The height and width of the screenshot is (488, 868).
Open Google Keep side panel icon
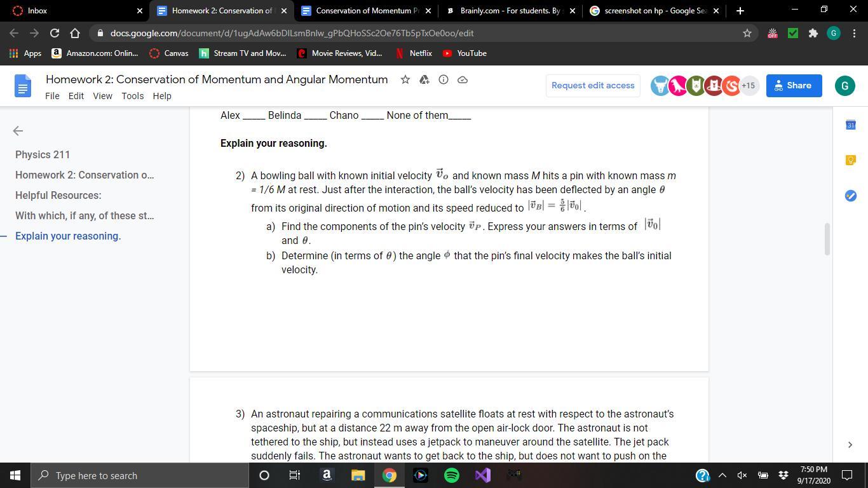(850, 160)
